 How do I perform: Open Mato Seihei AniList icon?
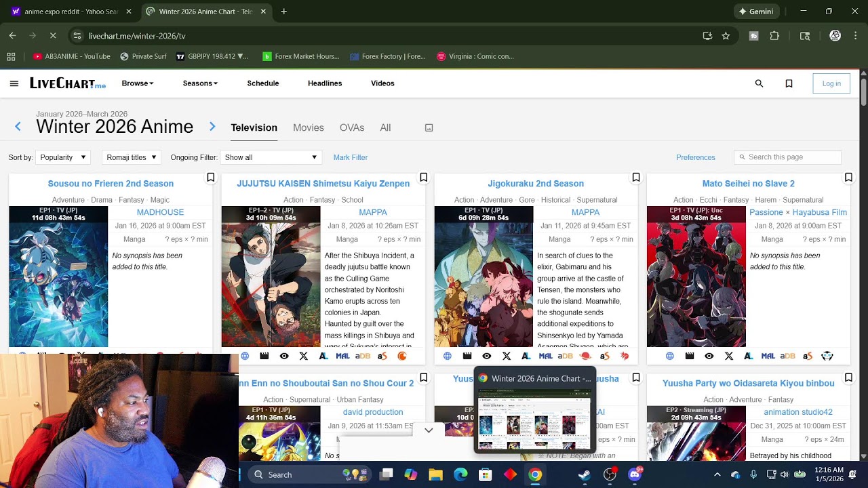pyautogui.click(x=748, y=356)
